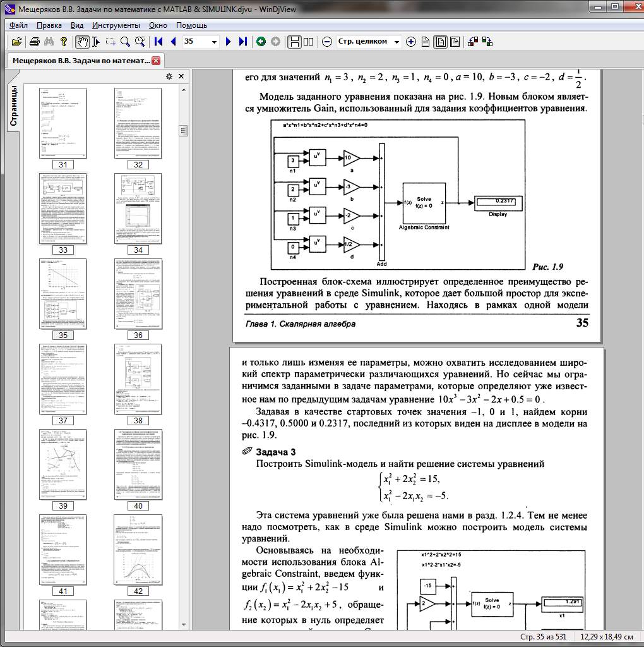
Task: Rotate the page clockwise
Action: [487, 42]
